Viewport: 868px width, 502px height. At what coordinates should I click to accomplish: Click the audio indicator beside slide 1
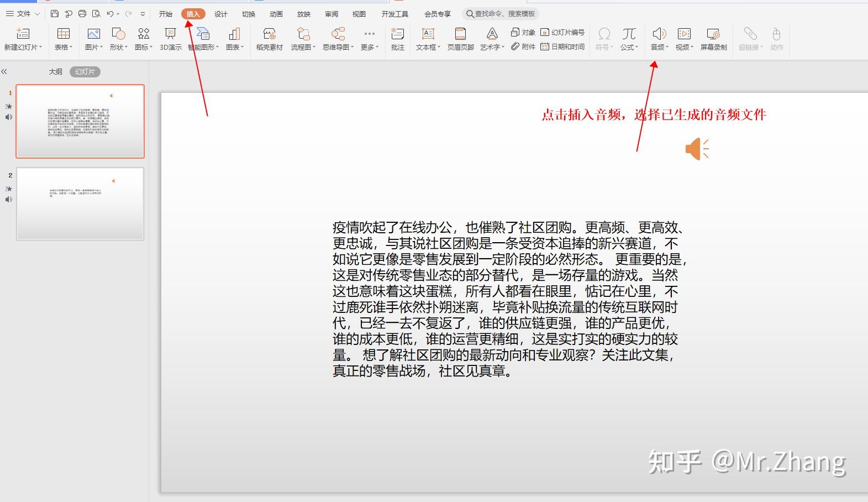[8, 117]
